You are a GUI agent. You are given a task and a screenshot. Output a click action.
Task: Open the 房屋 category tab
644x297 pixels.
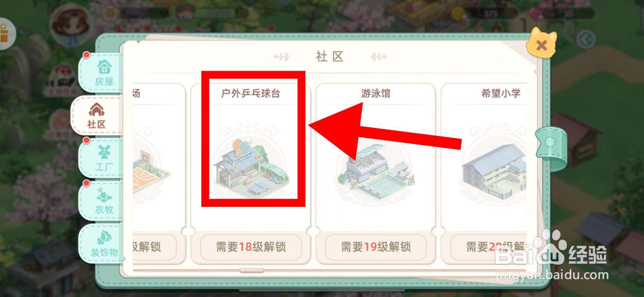102,72
